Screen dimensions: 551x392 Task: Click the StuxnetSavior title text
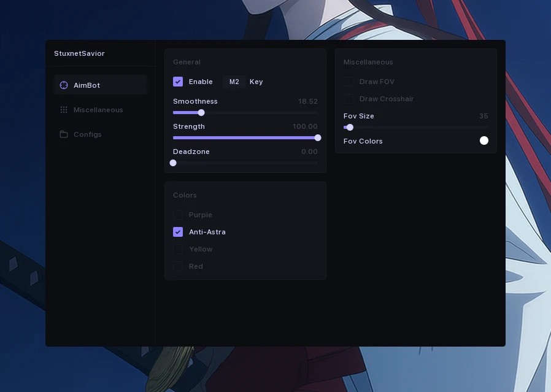(79, 53)
